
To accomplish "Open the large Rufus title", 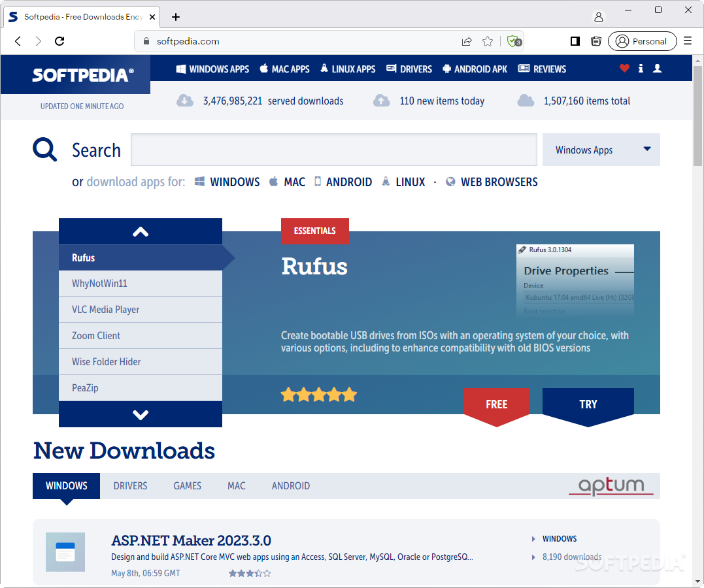I will (314, 267).
